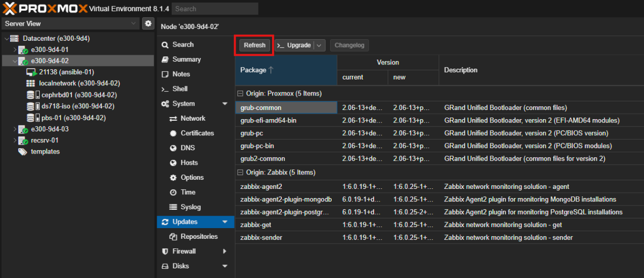Image resolution: width=644 pixels, height=278 pixels.
Task: Open the Disks menu item
Action: coord(196,266)
